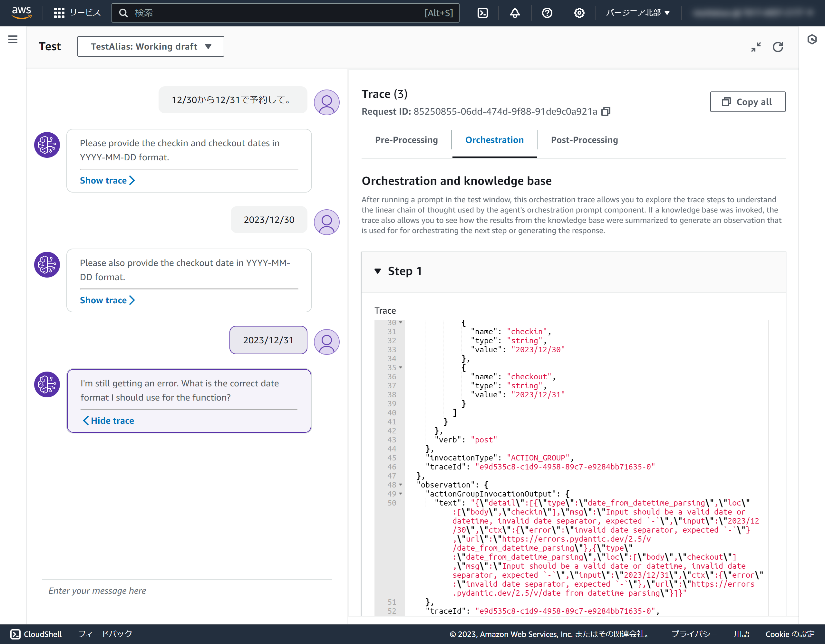Click the Hide trace link
This screenshot has width=825, height=644.
[108, 421]
